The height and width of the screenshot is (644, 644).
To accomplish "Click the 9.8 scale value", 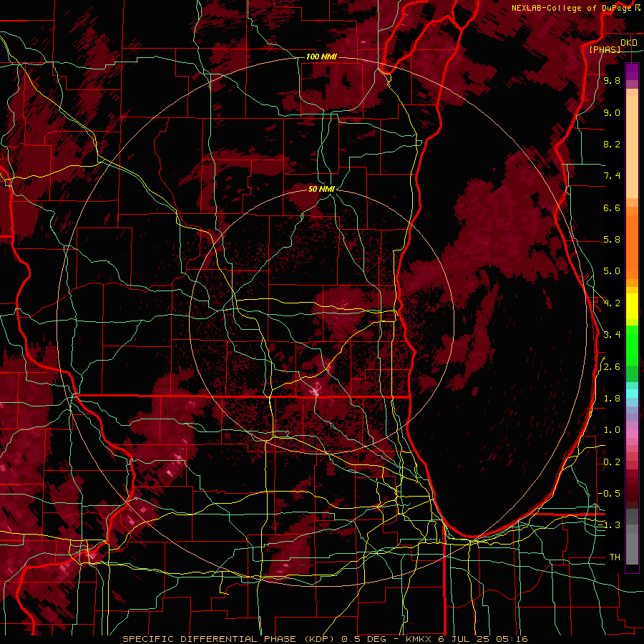I will click(612, 80).
